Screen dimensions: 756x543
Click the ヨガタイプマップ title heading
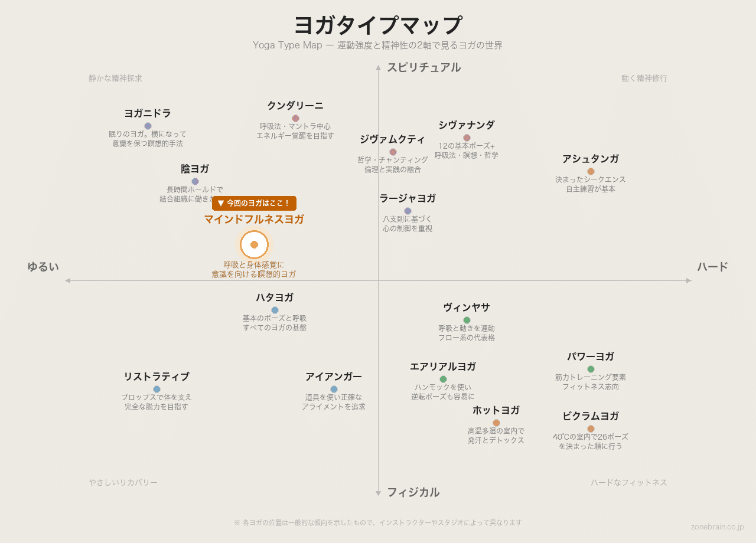pyautogui.click(x=378, y=25)
